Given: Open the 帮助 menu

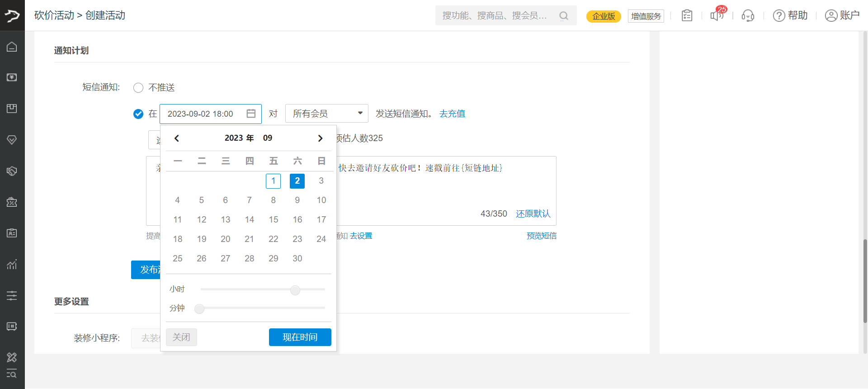Looking at the screenshot, I should (x=790, y=16).
